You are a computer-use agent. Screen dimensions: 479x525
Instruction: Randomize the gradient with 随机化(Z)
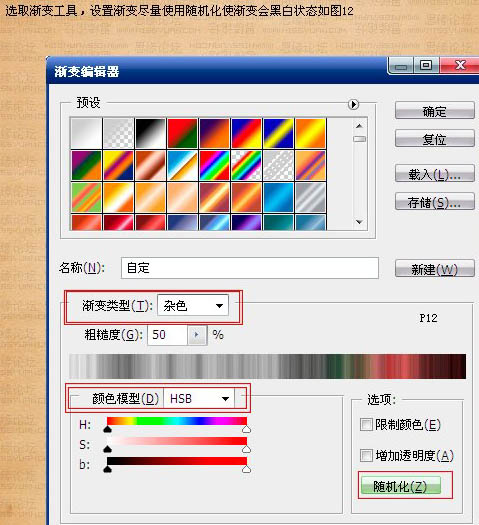[x=400, y=485]
